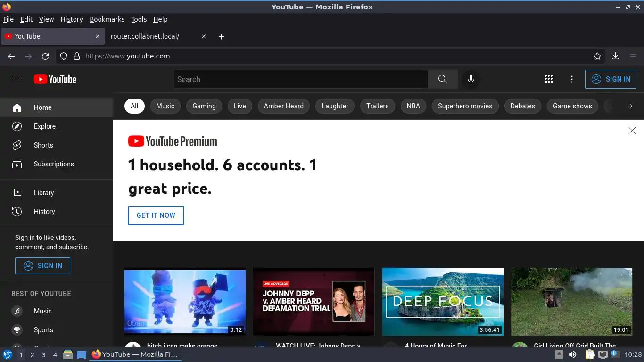The height and width of the screenshot is (362, 644).
Task: Open a new browser tab
Action: click(x=222, y=36)
